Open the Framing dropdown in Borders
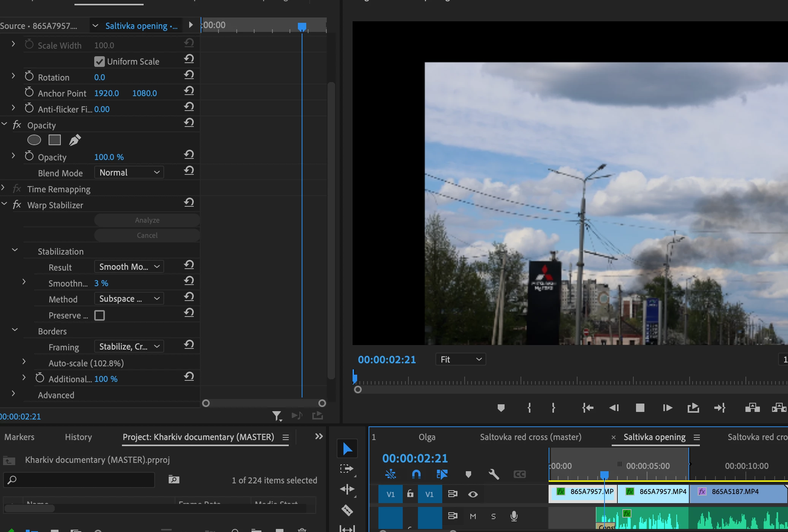 pyautogui.click(x=129, y=347)
